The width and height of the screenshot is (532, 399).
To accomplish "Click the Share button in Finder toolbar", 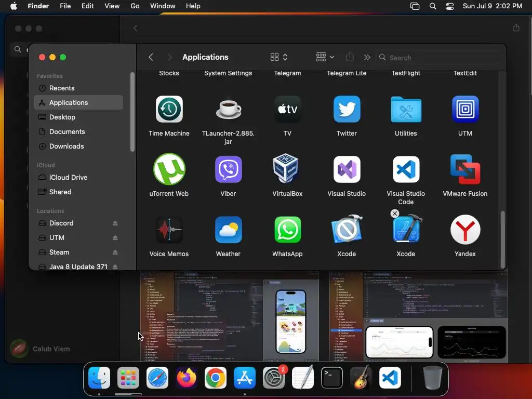I will (x=350, y=57).
